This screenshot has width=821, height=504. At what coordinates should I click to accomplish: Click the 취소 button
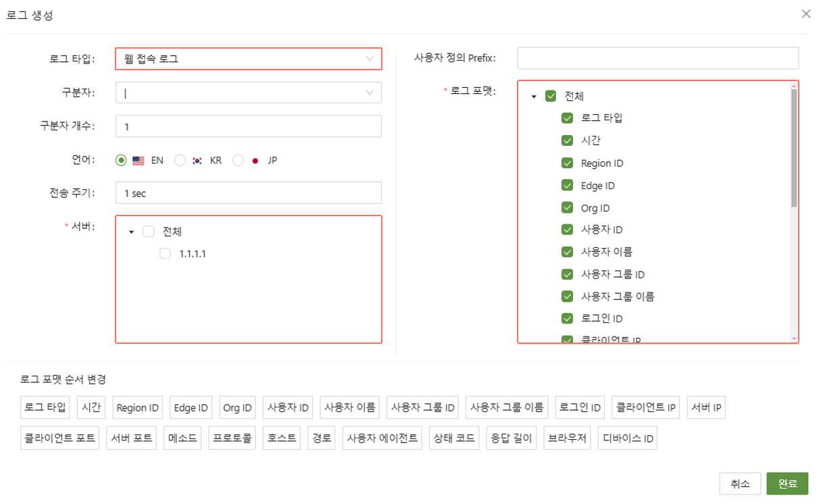(740, 484)
